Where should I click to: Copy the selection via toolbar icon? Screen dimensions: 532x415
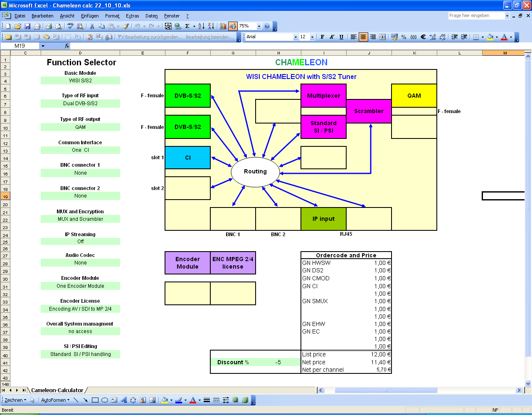(101, 26)
